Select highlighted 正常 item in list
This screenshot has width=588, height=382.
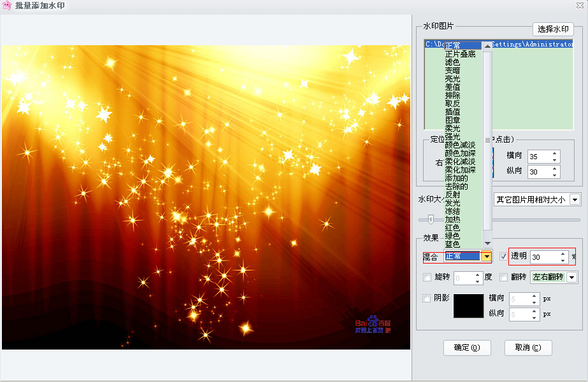[463, 45]
